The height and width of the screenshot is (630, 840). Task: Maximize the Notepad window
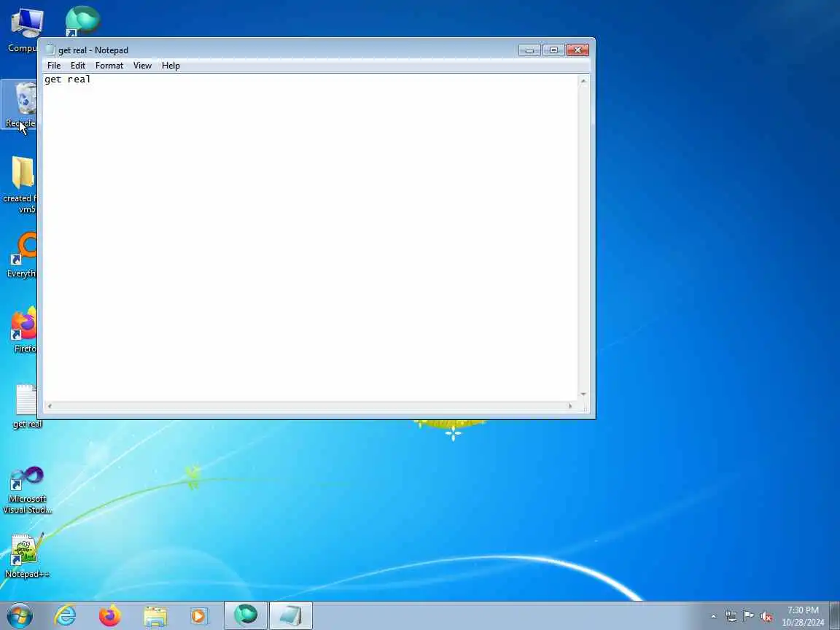coord(553,50)
